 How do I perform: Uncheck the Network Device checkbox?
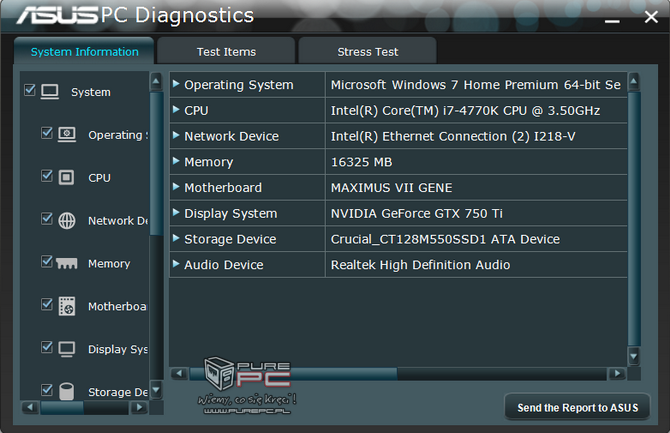(x=47, y=218)
